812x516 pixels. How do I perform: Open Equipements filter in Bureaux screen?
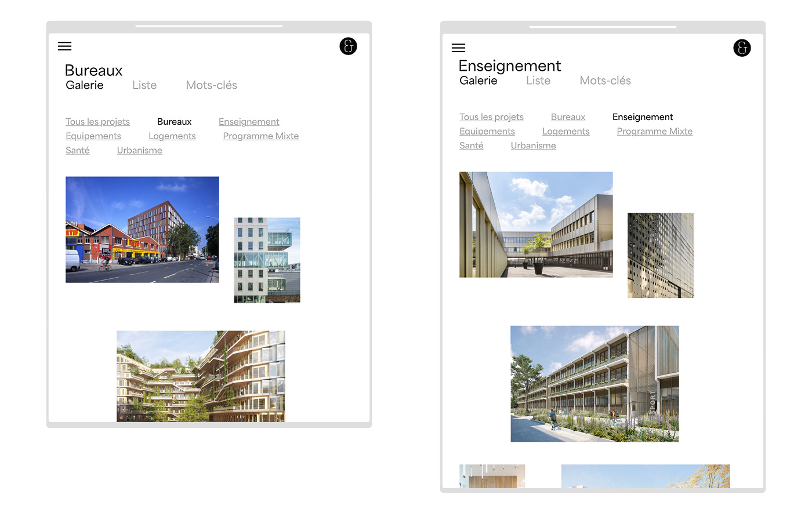coord(93,136)
